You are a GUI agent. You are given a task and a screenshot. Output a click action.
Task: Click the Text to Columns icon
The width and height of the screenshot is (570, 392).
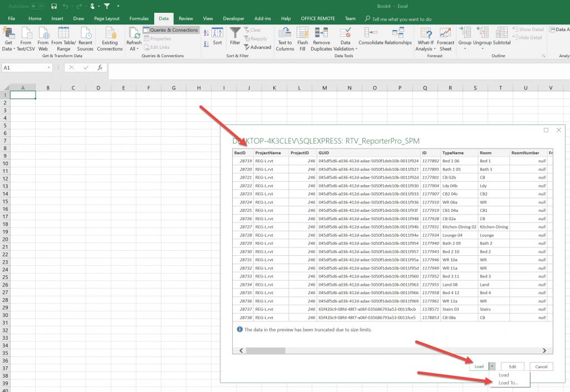pos(285,33)
